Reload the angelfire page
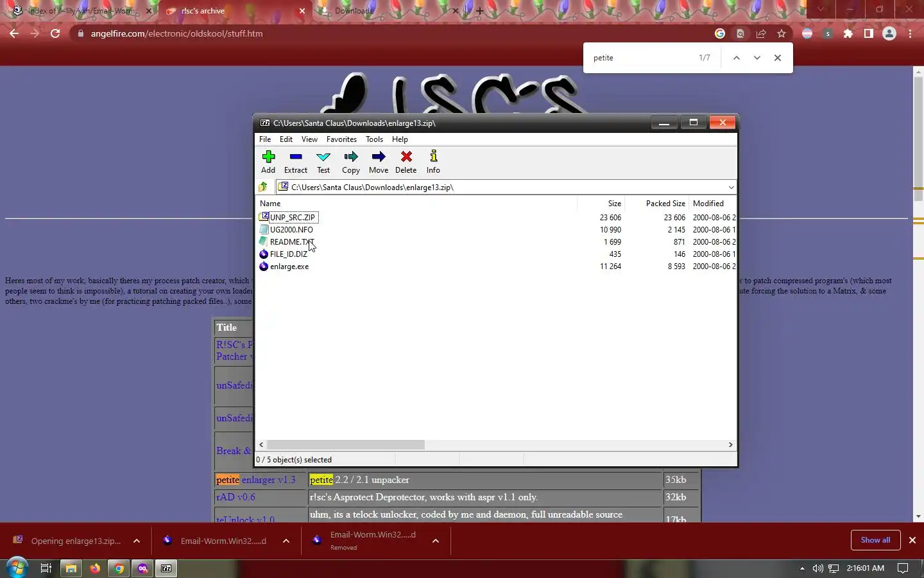Screen dimensions: 924x578 [55, 33]
